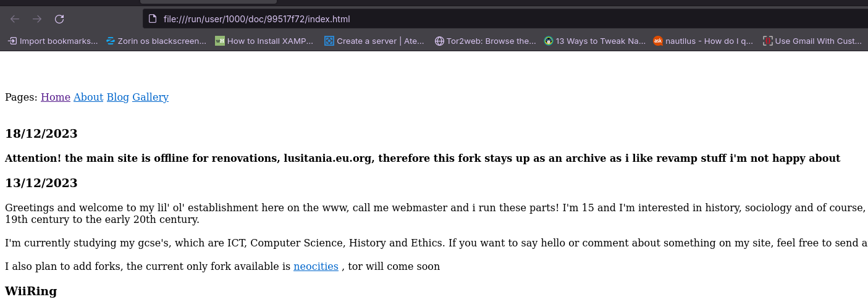Go to the Home page link
This screenshot has width=868, height=302.
tap(56, 97)
